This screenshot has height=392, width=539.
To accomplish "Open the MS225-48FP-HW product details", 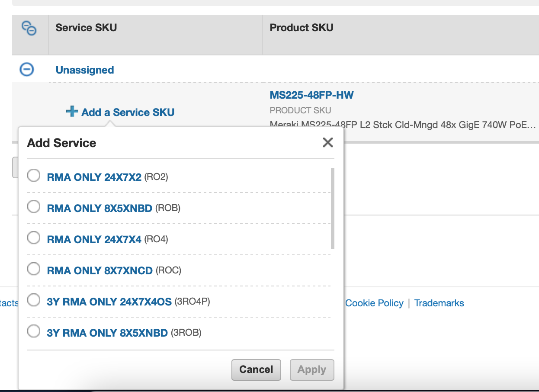I will pos(311,95).
